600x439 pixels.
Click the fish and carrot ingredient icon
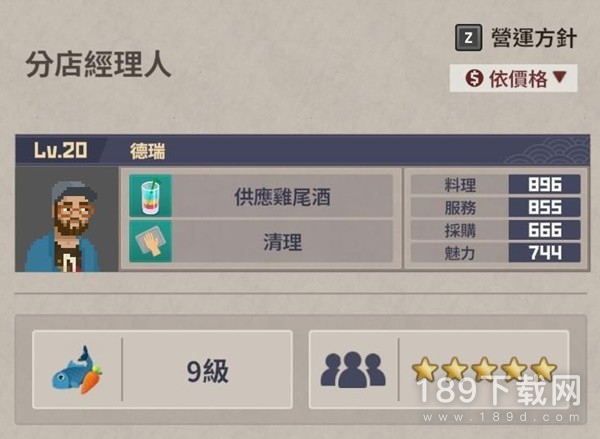coord(78,370)
